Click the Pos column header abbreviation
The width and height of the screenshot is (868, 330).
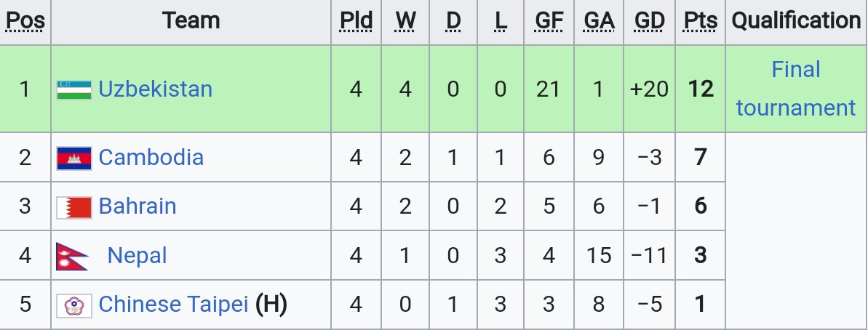(x=25, y=21)
